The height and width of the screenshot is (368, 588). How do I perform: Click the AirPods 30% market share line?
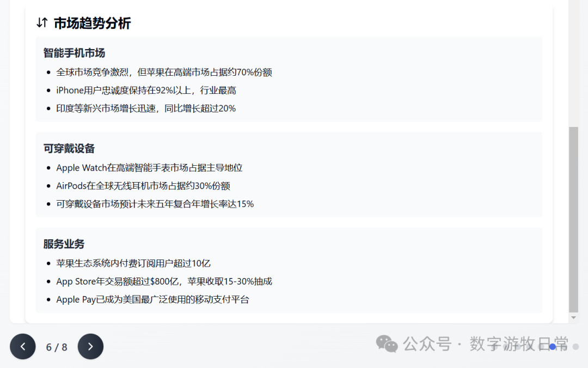147,186
